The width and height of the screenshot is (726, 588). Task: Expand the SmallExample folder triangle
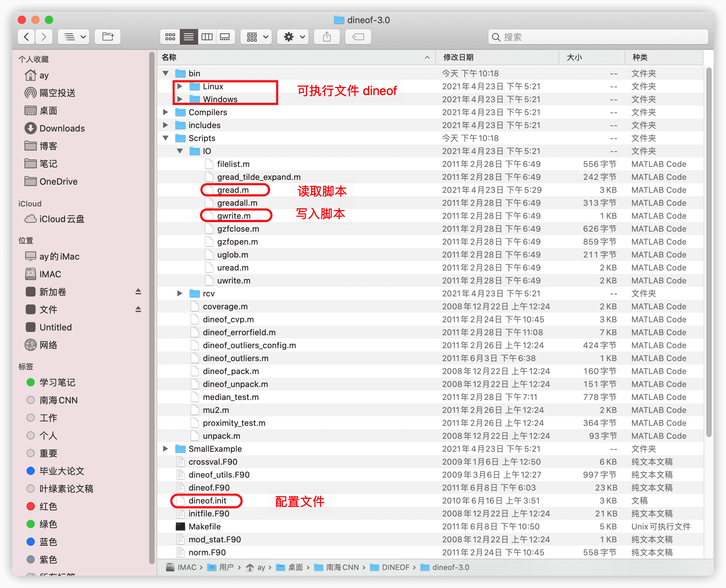coord(165,449)
